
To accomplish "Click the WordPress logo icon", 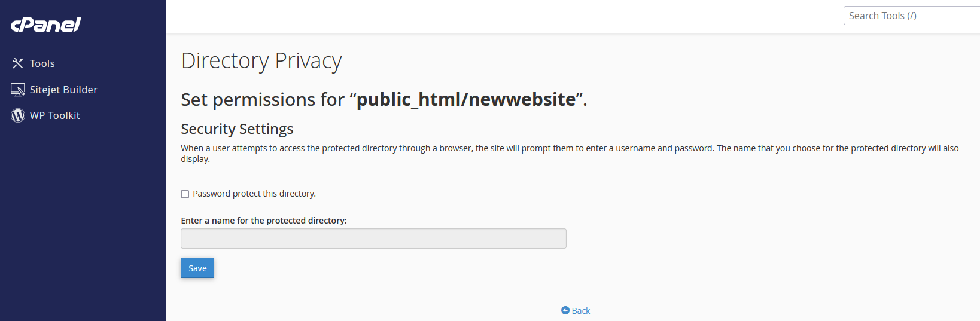I will [18, 115].
